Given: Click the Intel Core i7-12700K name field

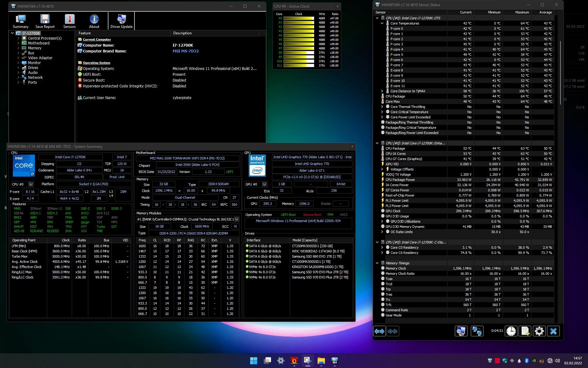Looking at the screenshot, I should (70, 157).
